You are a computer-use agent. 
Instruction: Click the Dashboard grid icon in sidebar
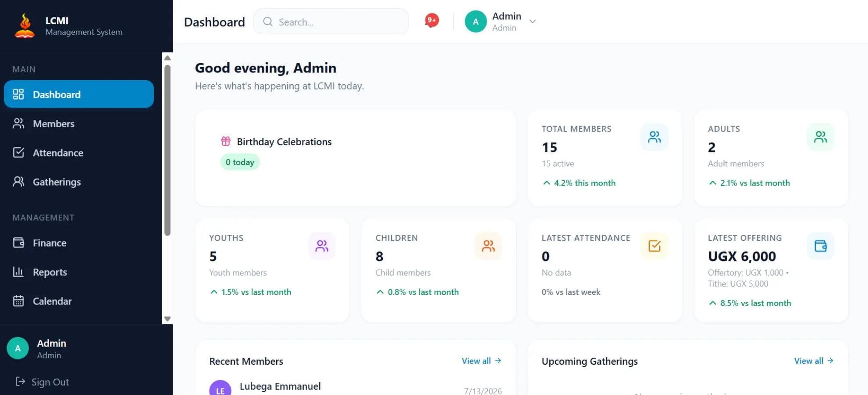click(x=18, y=94)
